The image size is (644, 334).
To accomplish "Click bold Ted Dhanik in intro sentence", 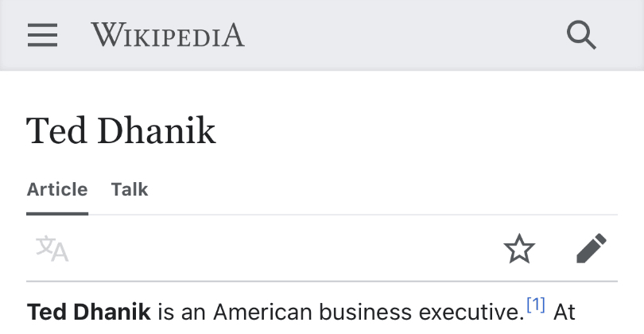I will (89, 312).
